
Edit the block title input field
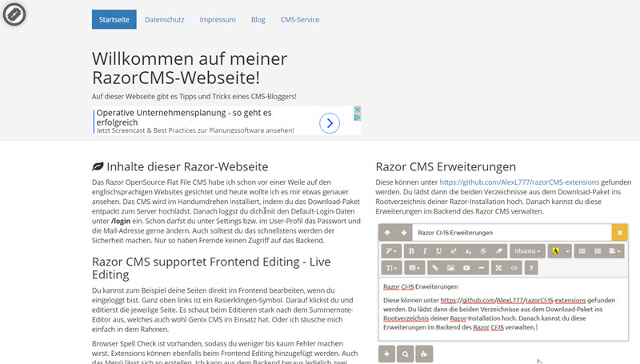[x=512, y=233]
